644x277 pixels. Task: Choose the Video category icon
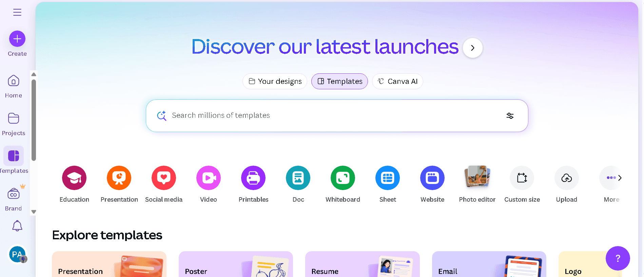pyautogui.click(x=209, y=178)
